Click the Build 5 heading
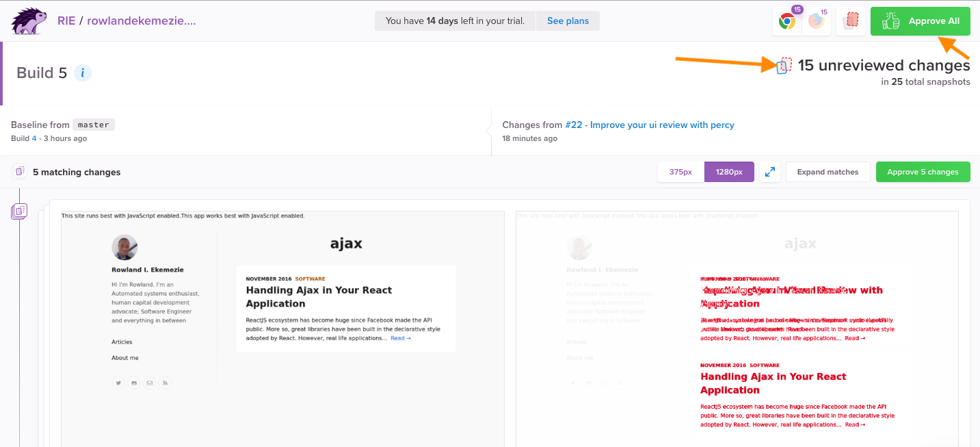The image size is (980, 447). [42, 73]
